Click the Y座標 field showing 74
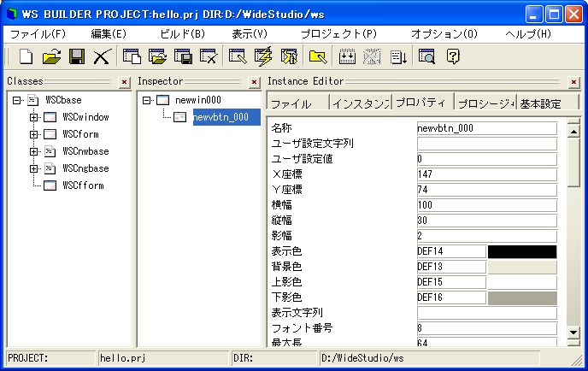Screen dimensions: 588x371 (487, 190)
